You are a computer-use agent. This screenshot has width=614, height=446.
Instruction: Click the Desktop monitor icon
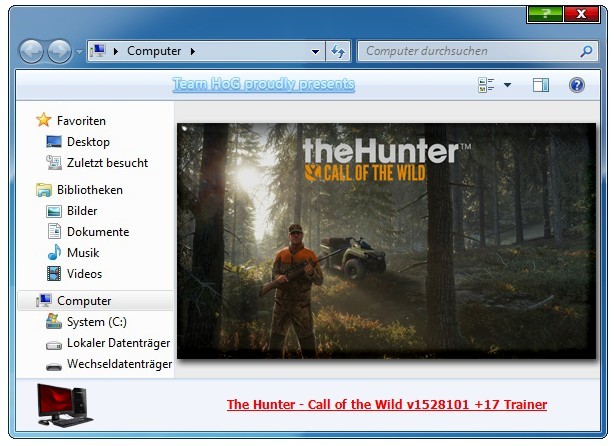tap(54, 141)
